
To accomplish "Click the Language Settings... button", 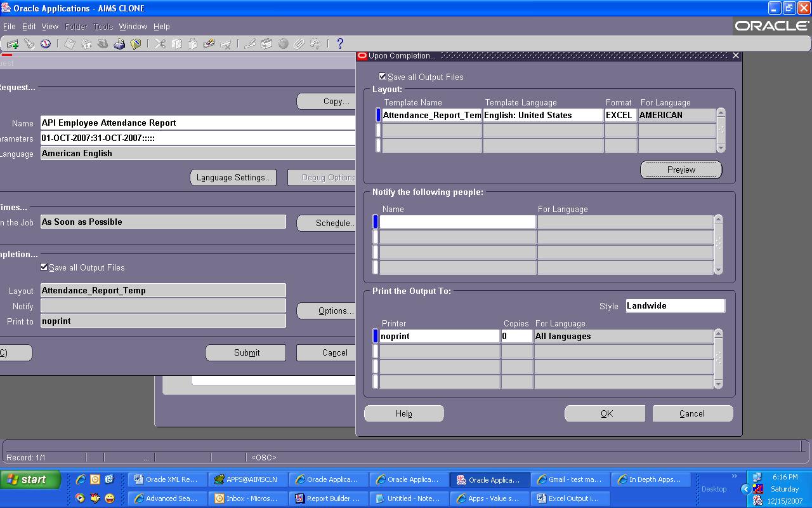I will click(234, 177).
